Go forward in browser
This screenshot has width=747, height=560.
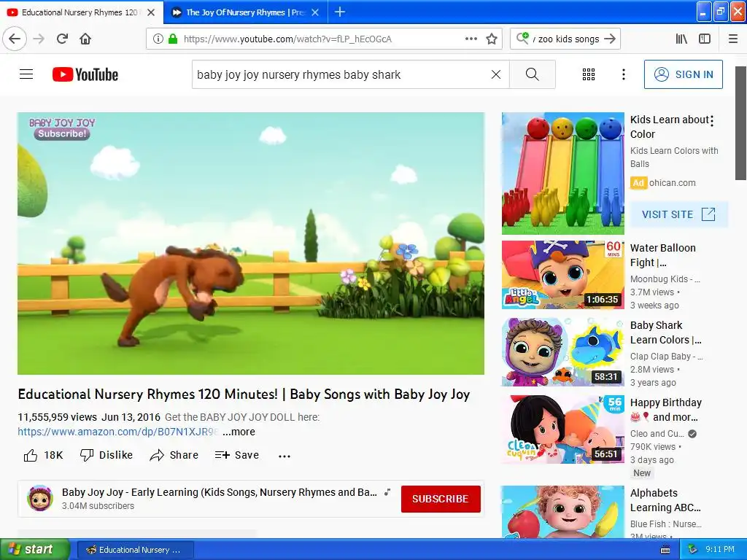39,39
